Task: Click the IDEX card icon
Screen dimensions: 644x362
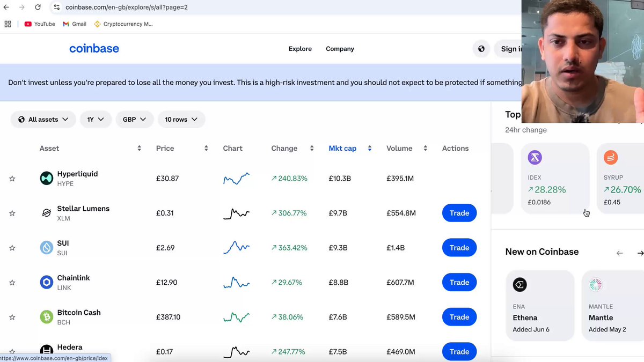Action: [535, 157]
